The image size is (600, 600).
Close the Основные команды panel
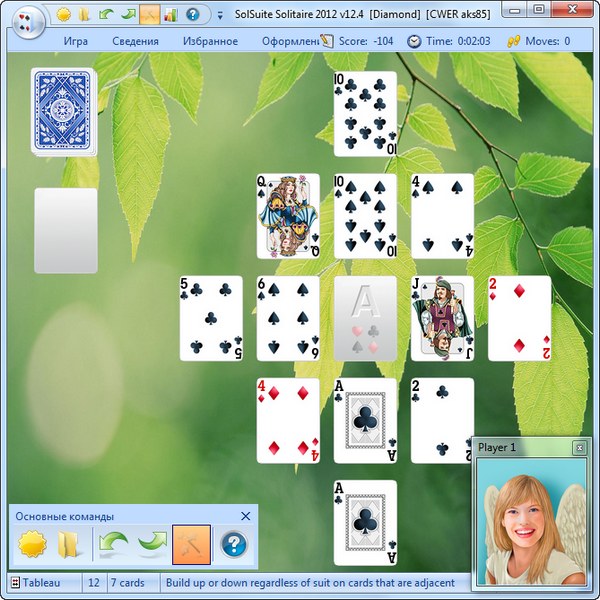pos(246,516)
